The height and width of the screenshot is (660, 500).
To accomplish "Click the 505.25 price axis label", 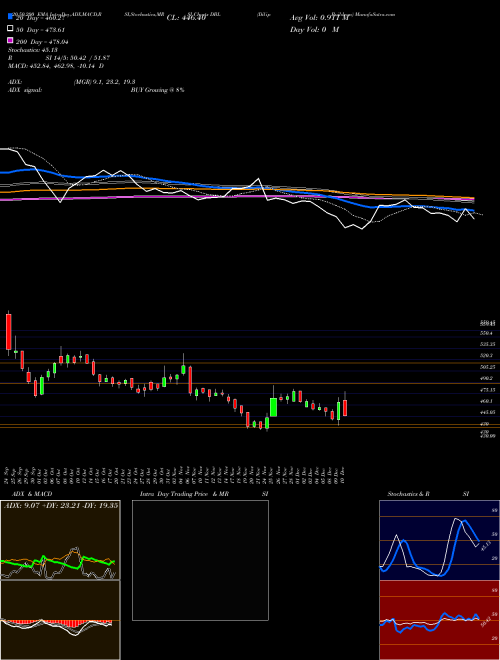I will (x=488, y=367).
